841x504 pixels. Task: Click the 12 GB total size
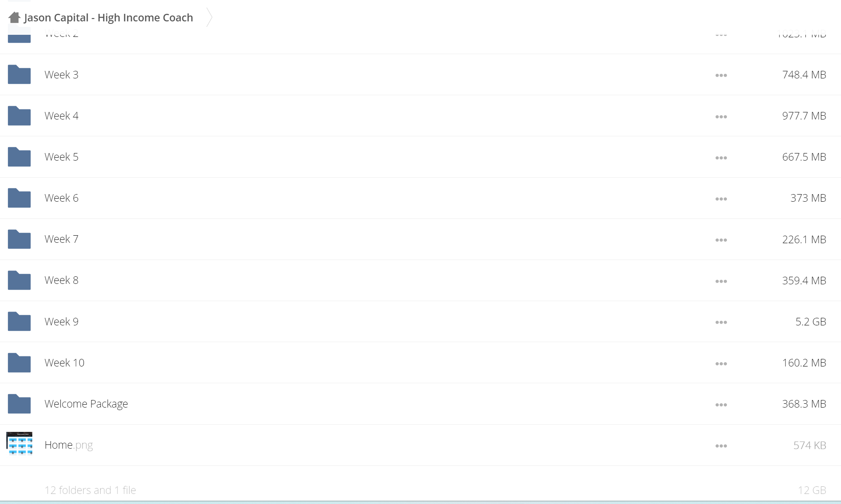click(x=812, y=490)
